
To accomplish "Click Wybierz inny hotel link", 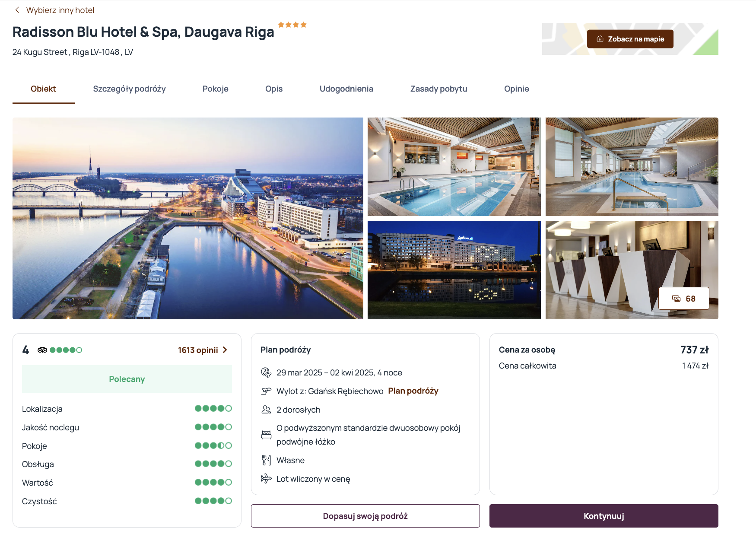I will [x=60, y=10].
